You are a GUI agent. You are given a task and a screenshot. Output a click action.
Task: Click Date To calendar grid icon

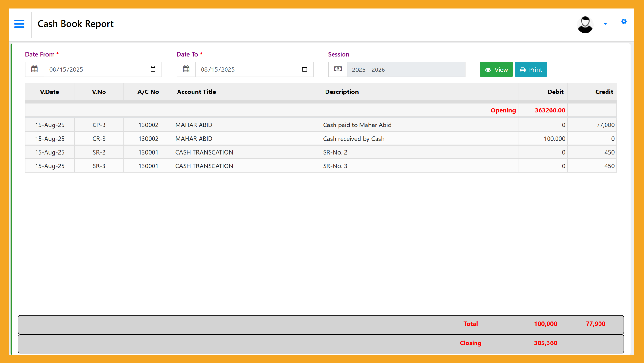click(x=186, y=69)
